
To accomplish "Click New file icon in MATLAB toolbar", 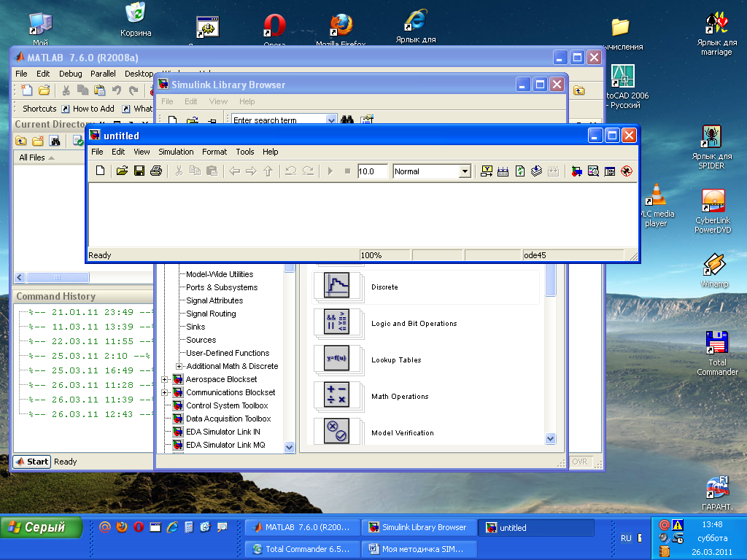I will (27, 90).
